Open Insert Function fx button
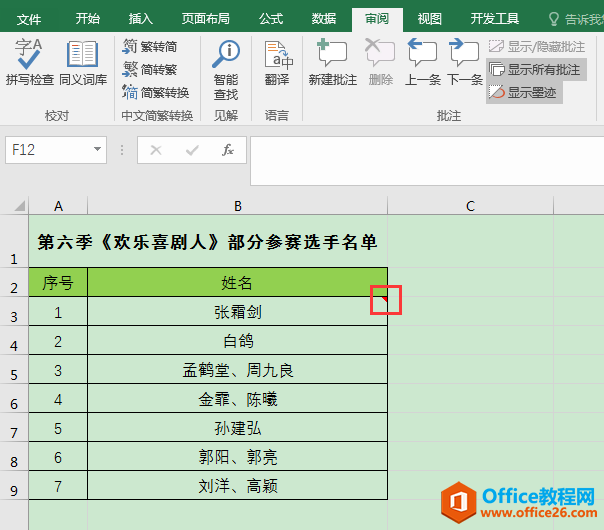 228,150
